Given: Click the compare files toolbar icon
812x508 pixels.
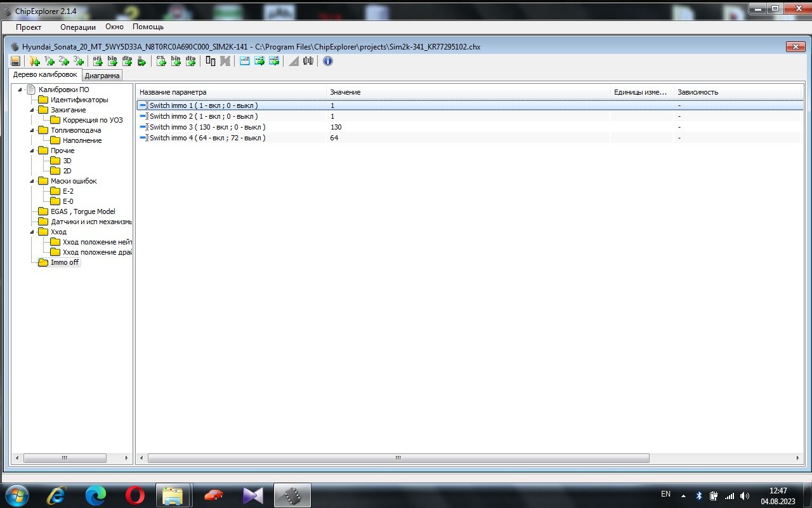Looking at the screenshot, I should (x=211, y=61).
